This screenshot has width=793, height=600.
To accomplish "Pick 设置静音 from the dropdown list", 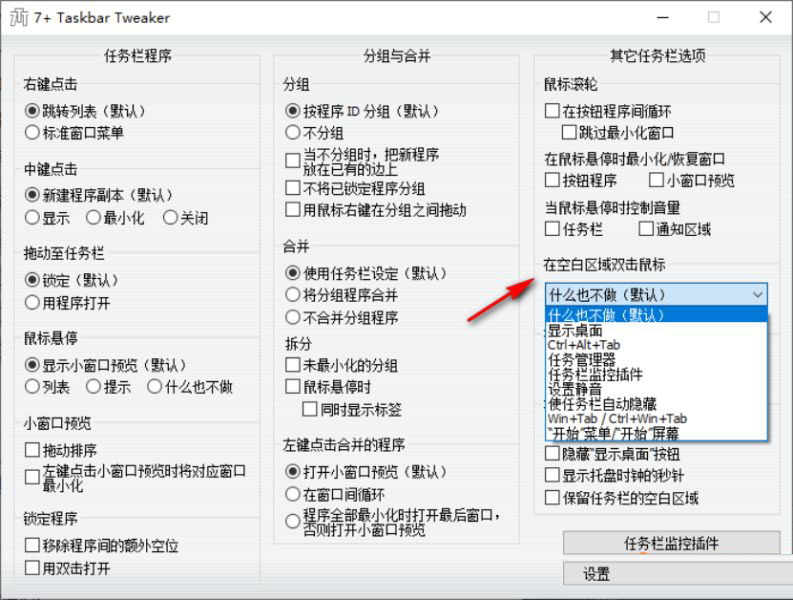I will [x=656, y=389].
